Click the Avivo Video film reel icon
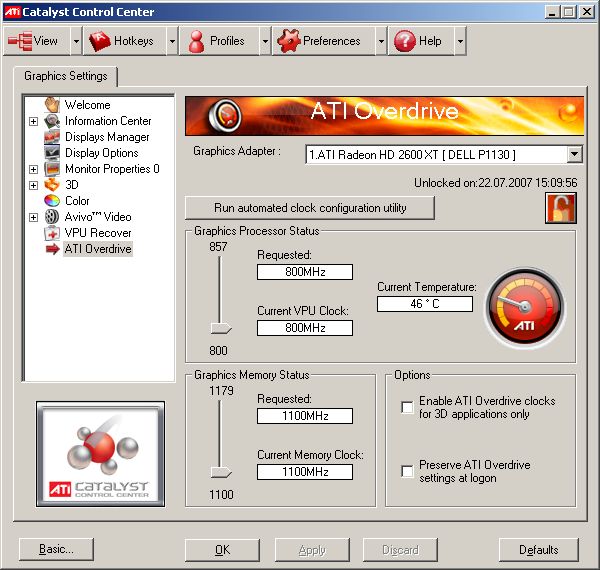Image resolution: width=600 pixels, height=570 pixels. click(52, 217)
